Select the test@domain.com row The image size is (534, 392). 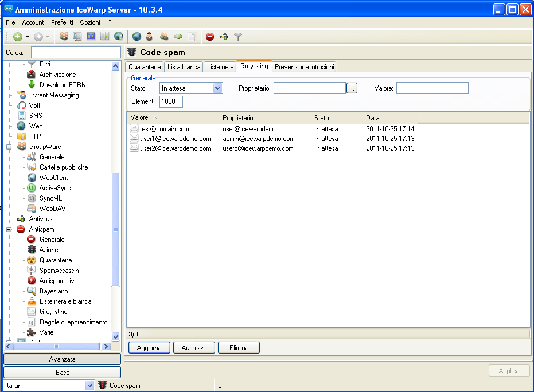272,129
